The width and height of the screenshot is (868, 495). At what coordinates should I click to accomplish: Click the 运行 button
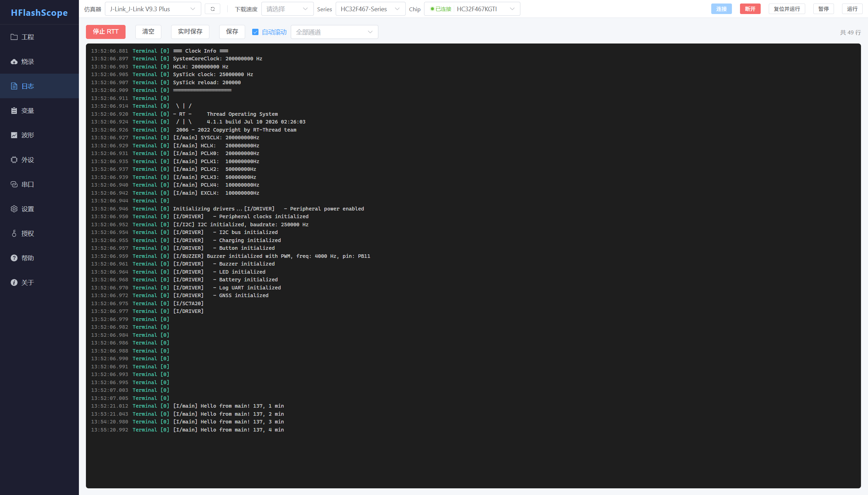(852, 9)
